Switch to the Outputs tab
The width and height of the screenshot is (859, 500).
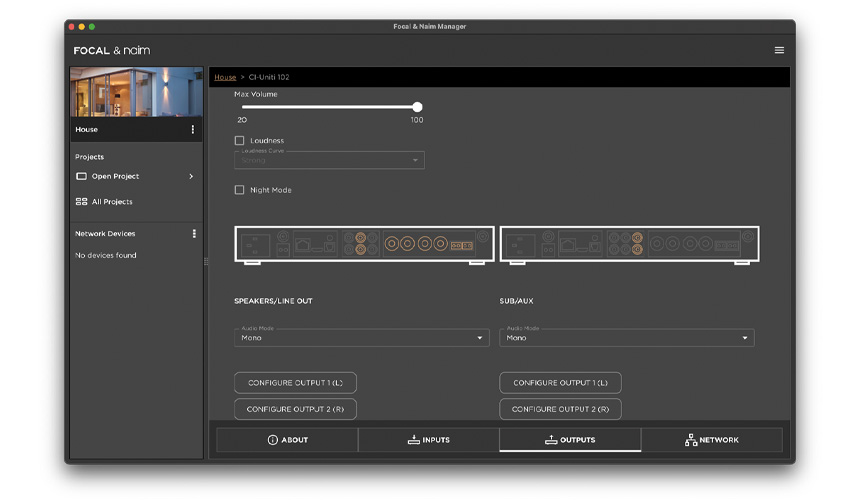coord(570,440)
